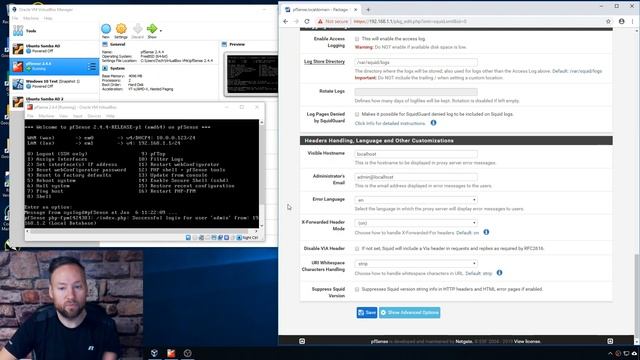The width and height of the screenshot is (640, 360).
Task: Close the pfSense.localdomain browser tab
Action: [x=356, y=9]
